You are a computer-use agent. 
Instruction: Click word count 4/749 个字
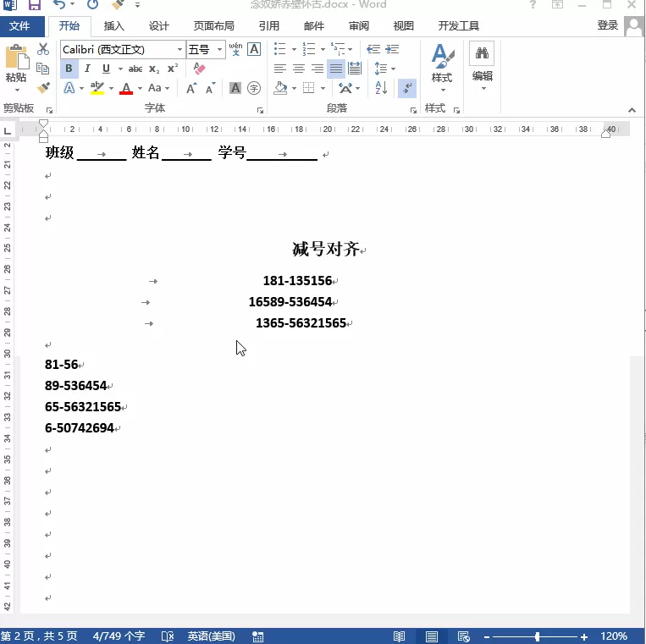119,636
